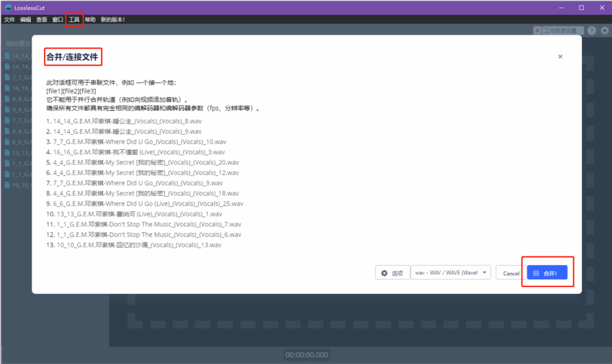Click the help question mark icon
This screenshot has width=612, height=364.
pos(592,31)
